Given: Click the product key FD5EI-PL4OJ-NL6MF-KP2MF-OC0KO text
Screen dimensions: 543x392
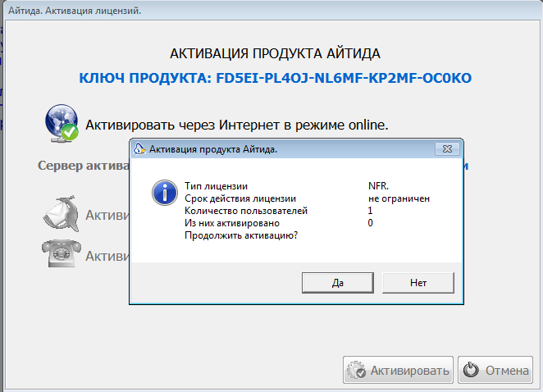Looking at the screenshot, I should click(344, 78).
